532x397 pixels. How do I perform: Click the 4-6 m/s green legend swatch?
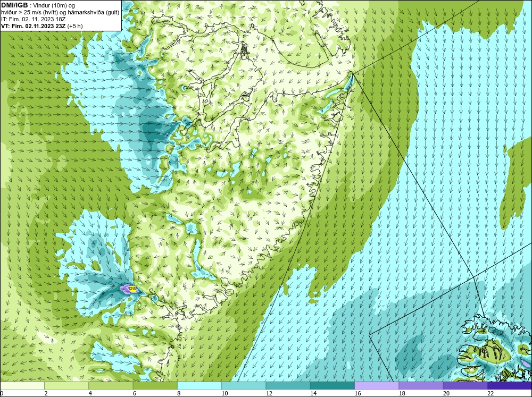pos(111,385)
